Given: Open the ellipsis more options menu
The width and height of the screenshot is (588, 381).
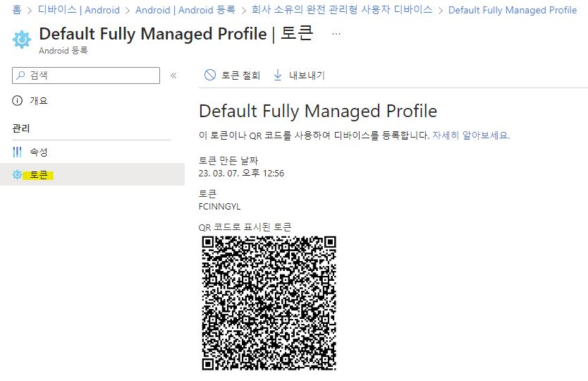Looking at the screenshot, I should pos(336,34).
